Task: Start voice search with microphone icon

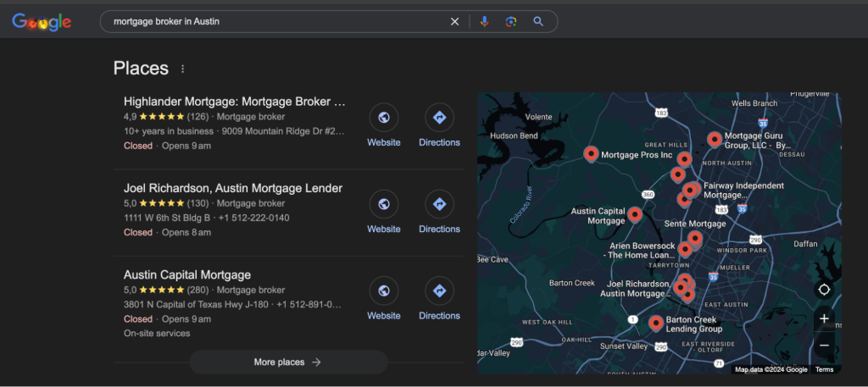Action: [484, 22]
